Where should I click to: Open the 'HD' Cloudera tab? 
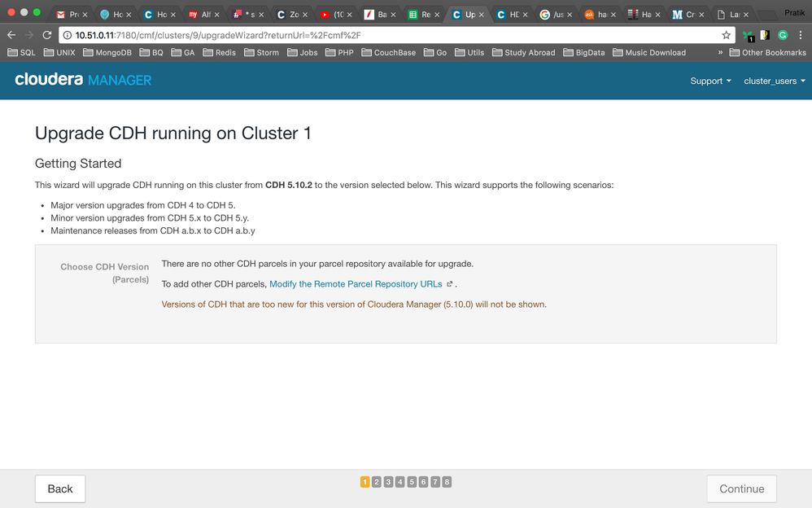(x=511, y=15)
